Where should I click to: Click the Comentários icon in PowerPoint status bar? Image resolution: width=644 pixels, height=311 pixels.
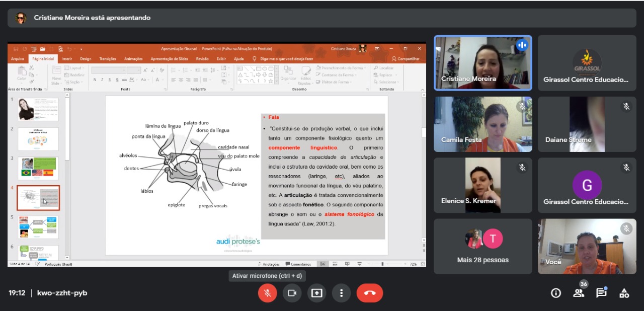298,264
